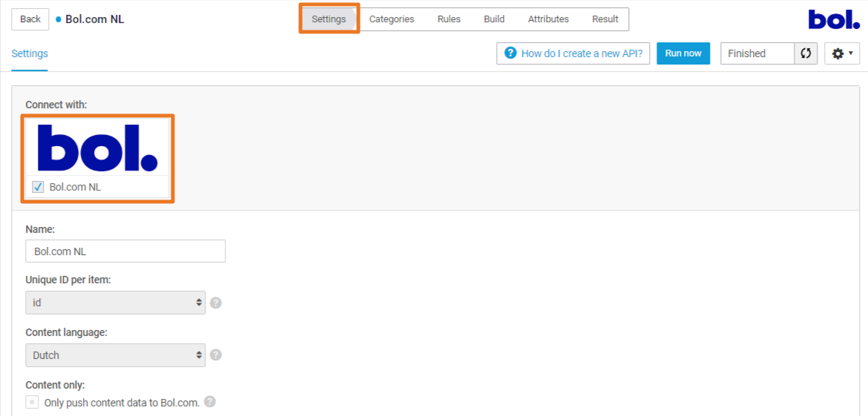Click the refresh status icon next to Finished
868x416 pixels.
[806, 53]
